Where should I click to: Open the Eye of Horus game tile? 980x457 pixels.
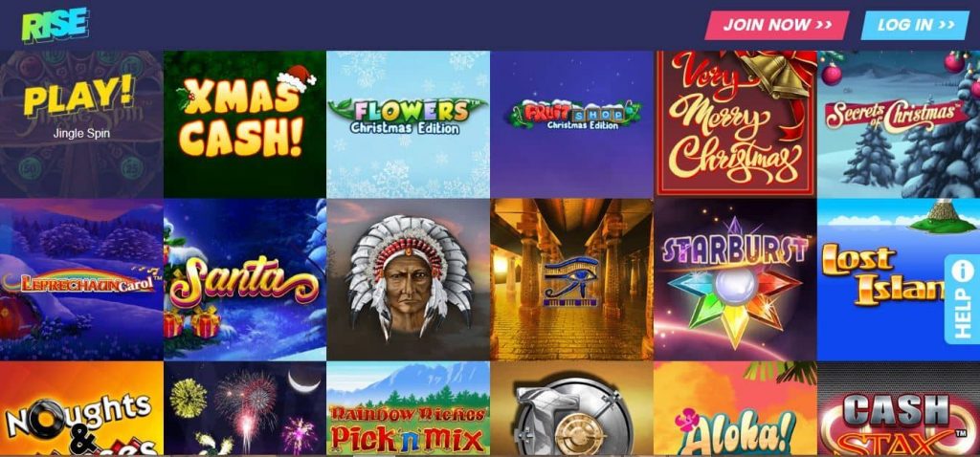tap(572, 280)
